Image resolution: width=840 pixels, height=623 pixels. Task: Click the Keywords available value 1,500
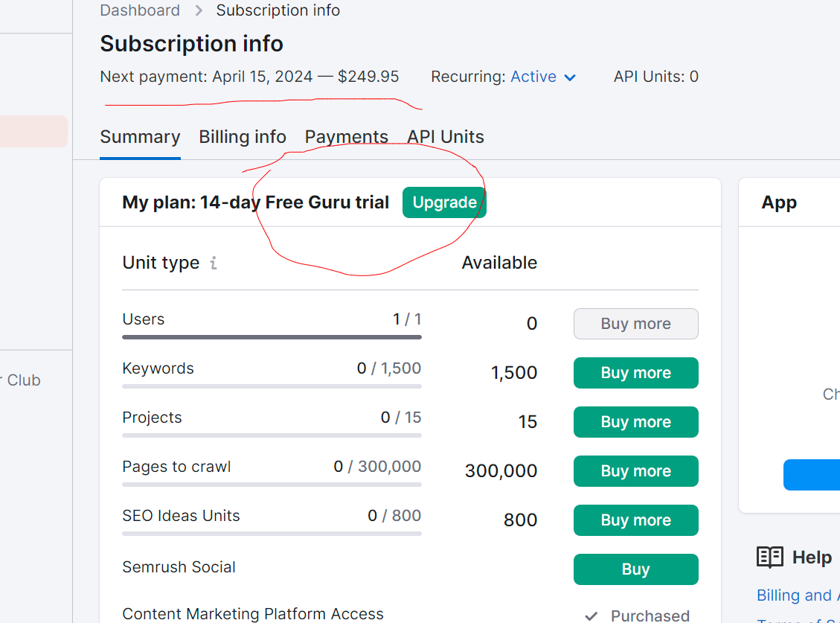click(514, 373)
